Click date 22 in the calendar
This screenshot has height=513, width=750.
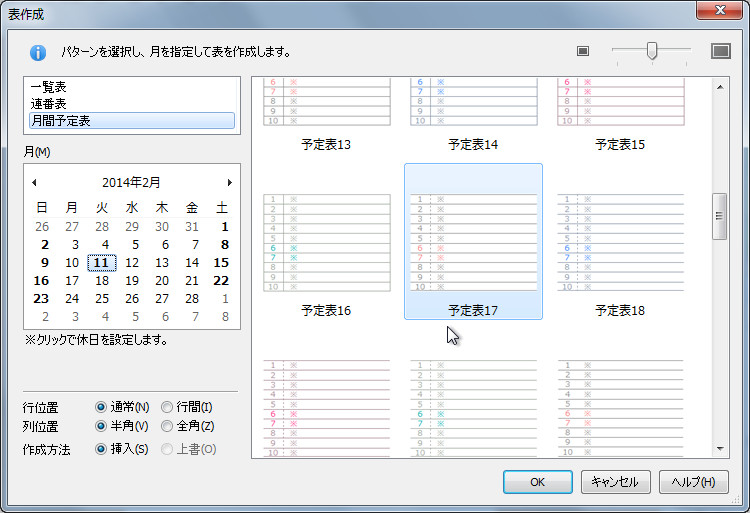pos(221,281)
